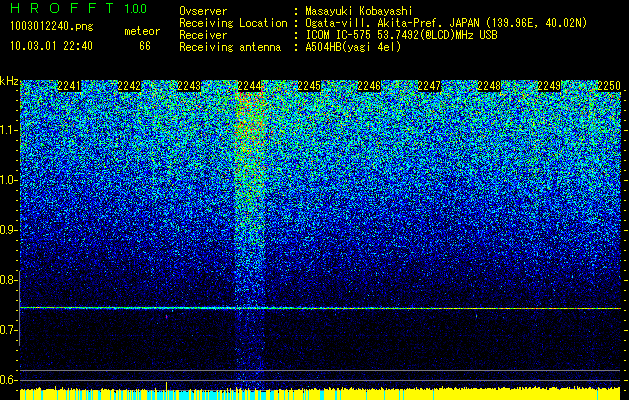Viewport: 629px width, 400px height.
Task: Click the meteor count 66
Action: tap(145, 46)
